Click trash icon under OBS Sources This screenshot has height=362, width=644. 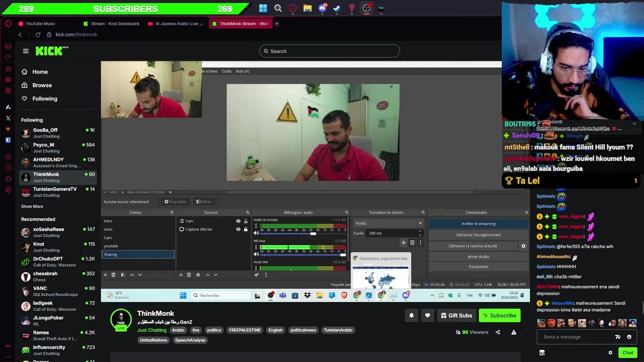pyautogui.click(x=189, y=275)
